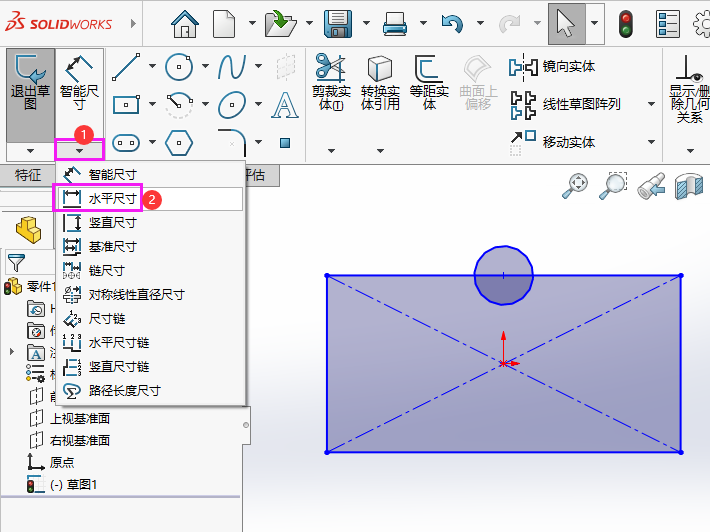The image size is (710, 532).
Task: Expand the SOLIDWORKS logo menu arrow
Action: (x=133, y=23)
